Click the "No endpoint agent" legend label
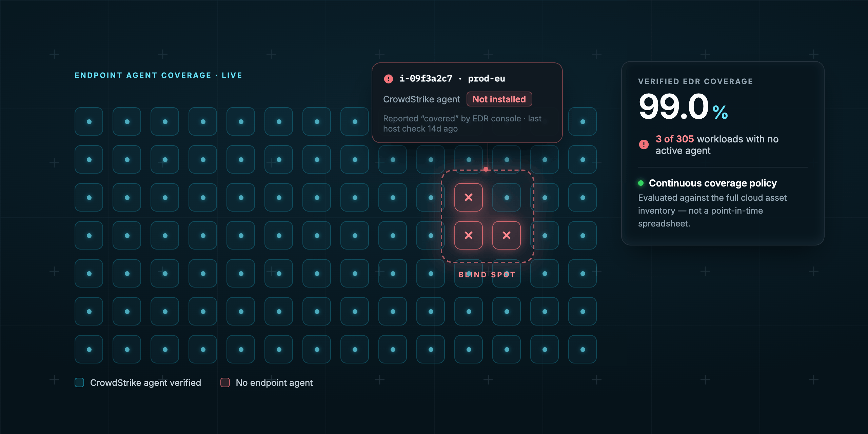The width and height of the screenshot is (868, 434). point(274,383)
